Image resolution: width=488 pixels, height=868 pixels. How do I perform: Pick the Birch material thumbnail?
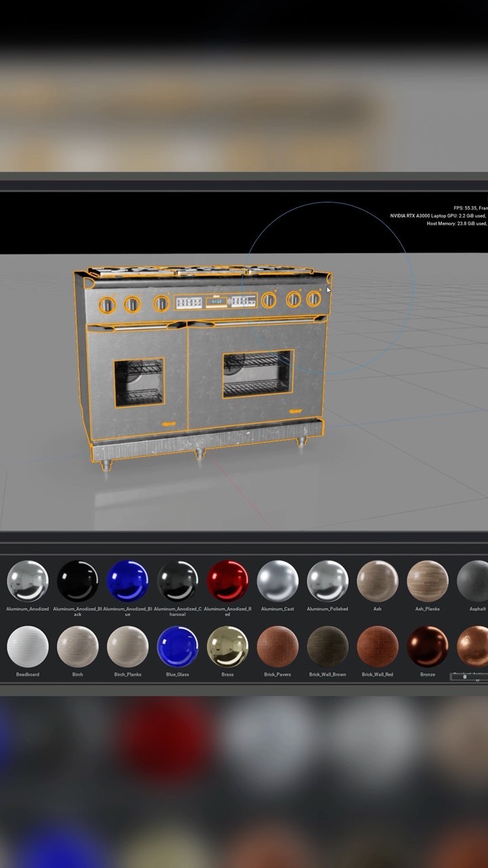pos(77,646)
